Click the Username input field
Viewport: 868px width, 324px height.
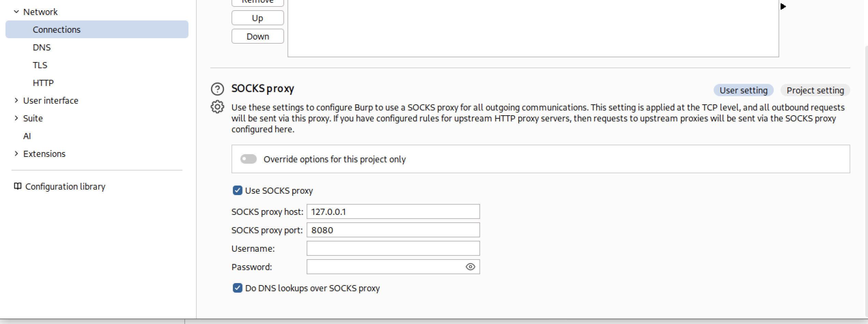click(x=393, y=248)
